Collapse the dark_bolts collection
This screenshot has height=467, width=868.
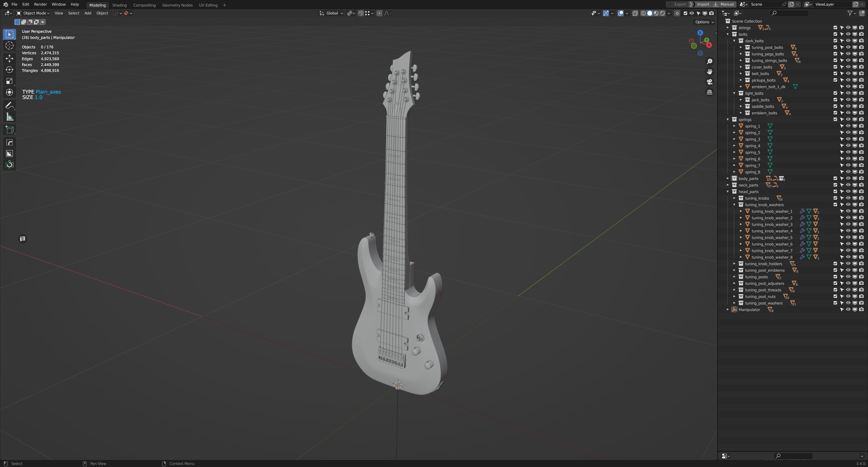(734, 41)
